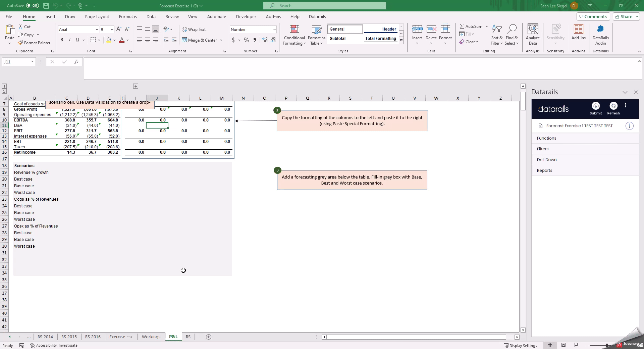Select the Format Painter tool
The width and height of the screenshot is (644, 349).
point(34,43)
